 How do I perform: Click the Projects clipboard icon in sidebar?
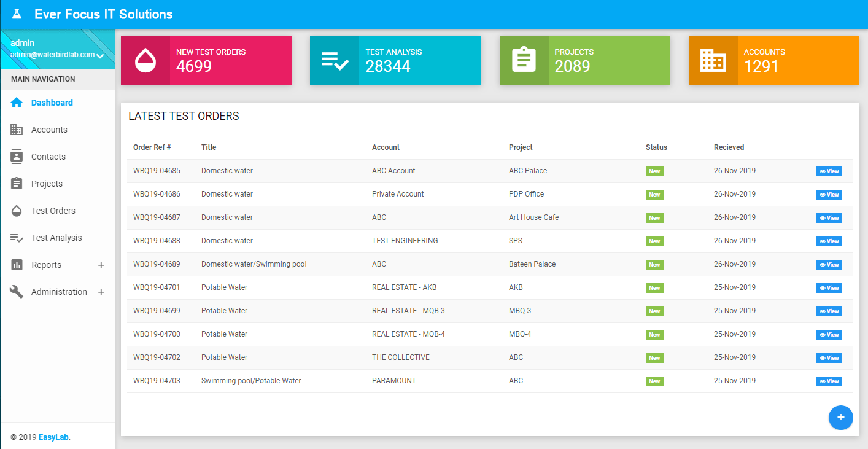(x=16, y=183)
